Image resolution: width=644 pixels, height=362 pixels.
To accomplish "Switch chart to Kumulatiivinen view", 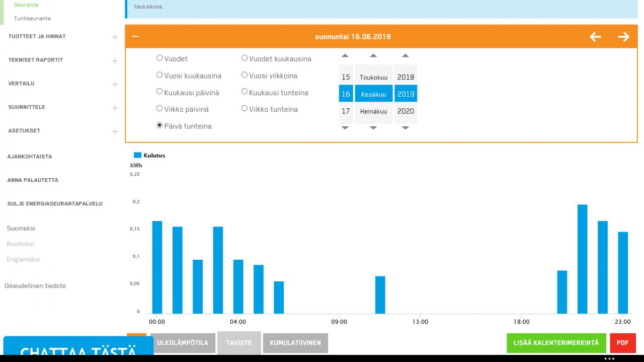I will [295, 343].
